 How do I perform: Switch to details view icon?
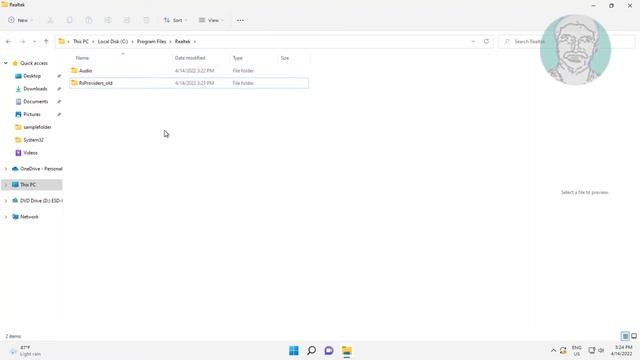pos(625,336)
